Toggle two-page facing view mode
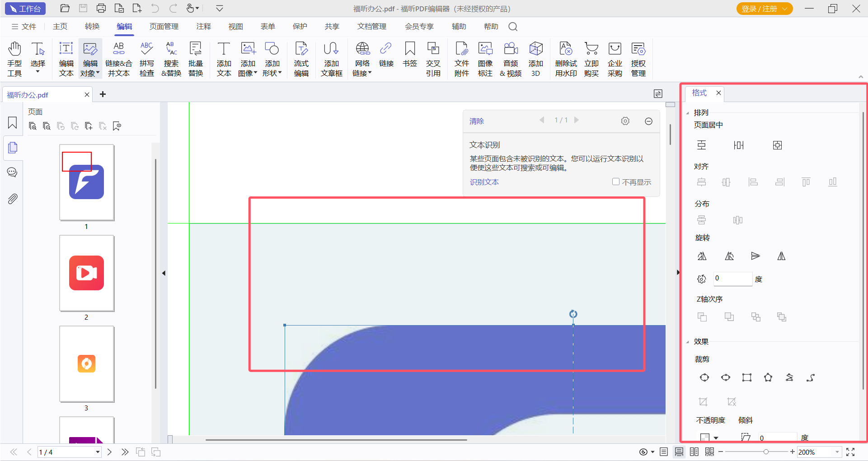 point(694,452)
